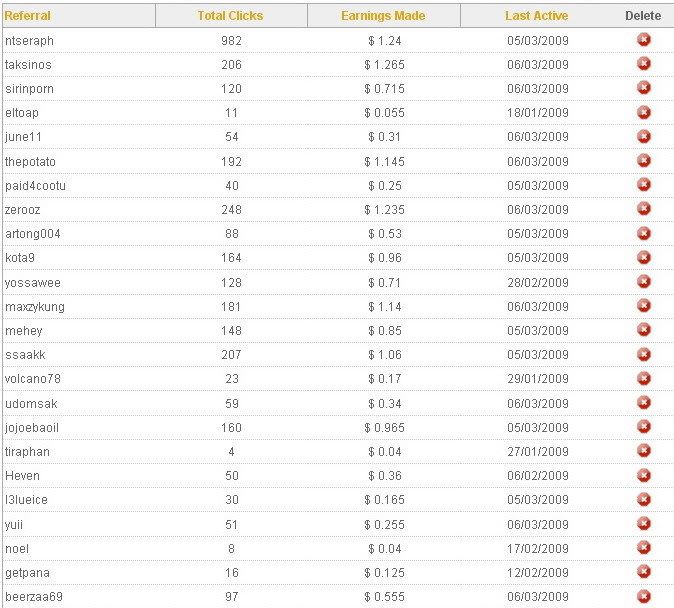Delete referral ntseraph with red icon

tap(643, 40)
